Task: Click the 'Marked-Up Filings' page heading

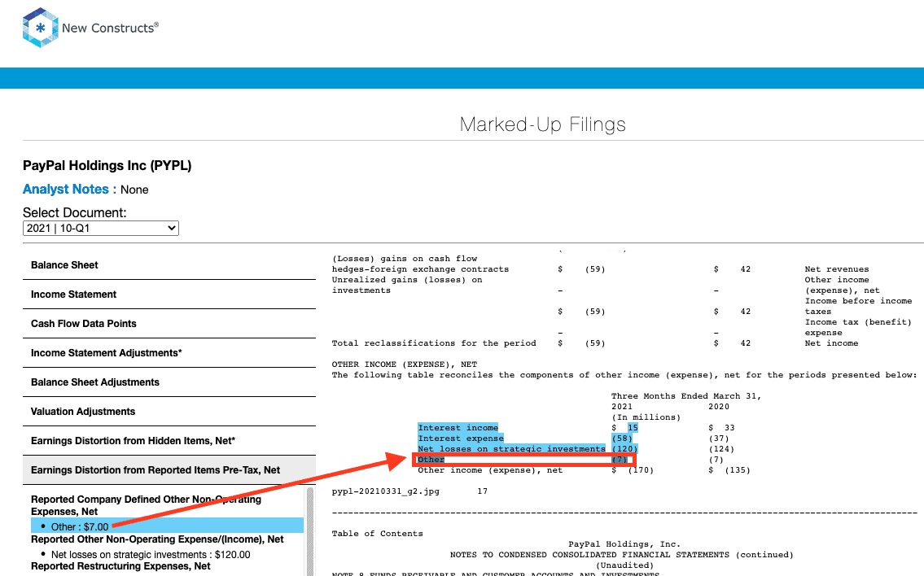Action: tap(543, 124)
